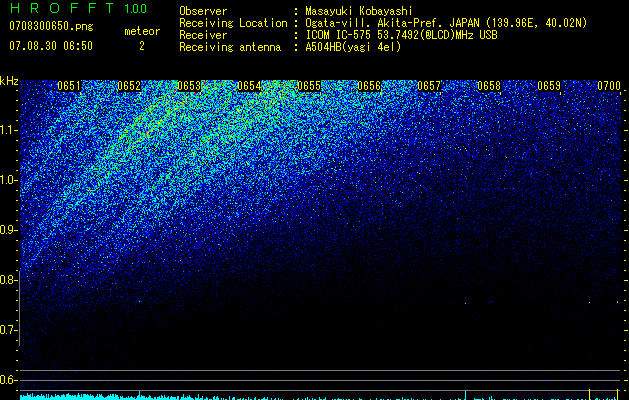Select observer name Masayuki Kobayashi

(359, 11)
